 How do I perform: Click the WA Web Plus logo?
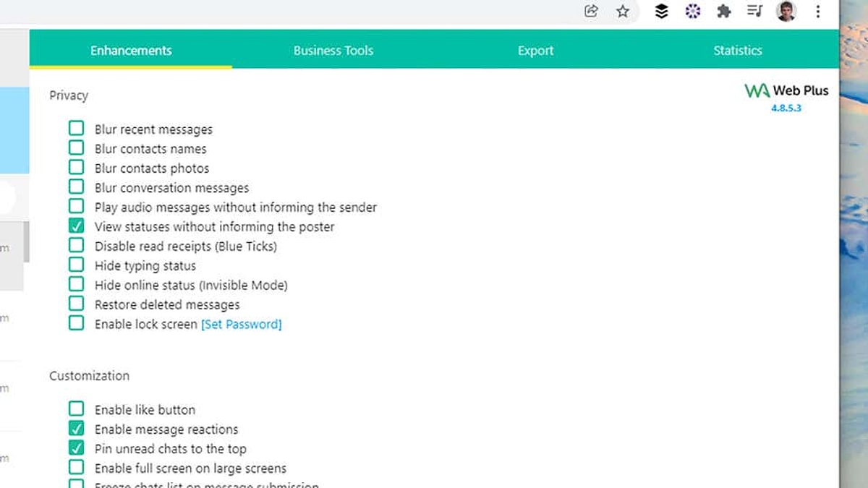point(786,90)
